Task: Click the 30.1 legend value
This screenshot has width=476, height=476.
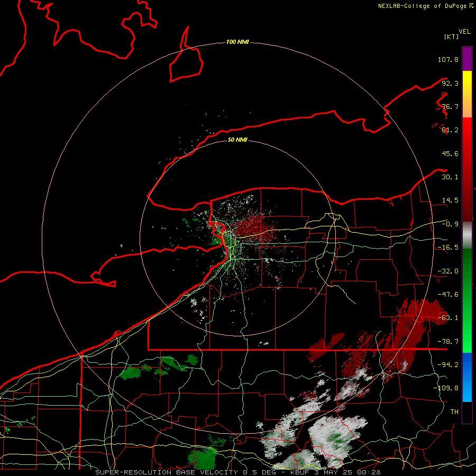Action: click(x=450, y=177)
